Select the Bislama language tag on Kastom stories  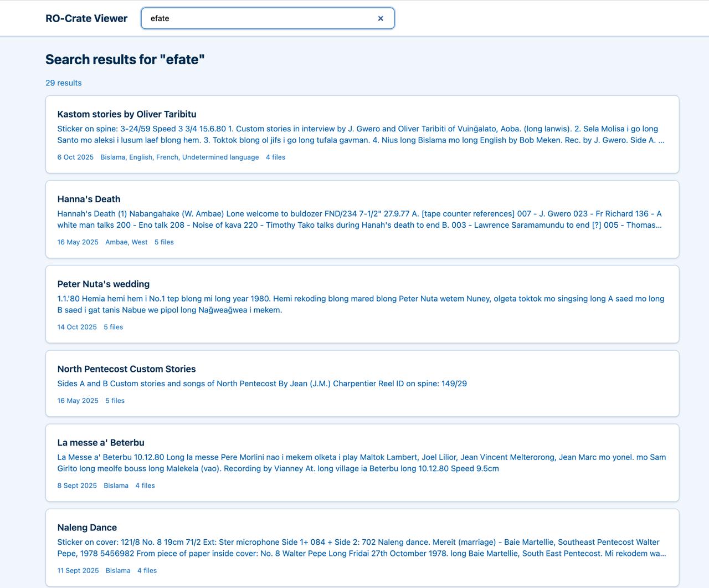point(112,157)
